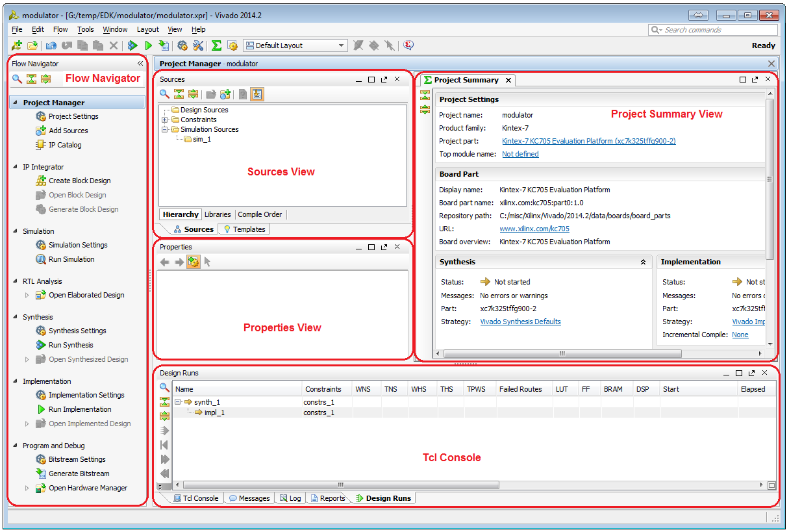Click the New Project toolbar icon
This screenshot has width=789, height=532.
(16, 45)
